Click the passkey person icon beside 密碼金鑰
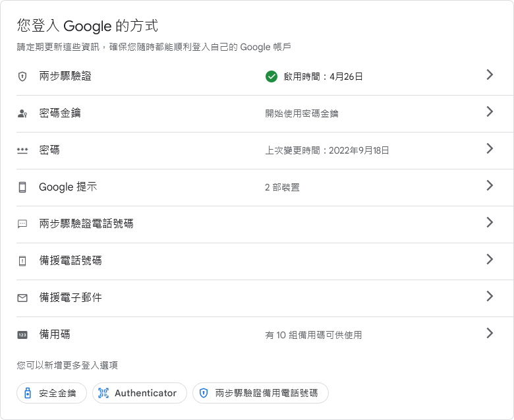This screenshot has width=514, height=420. click(22, 113)
